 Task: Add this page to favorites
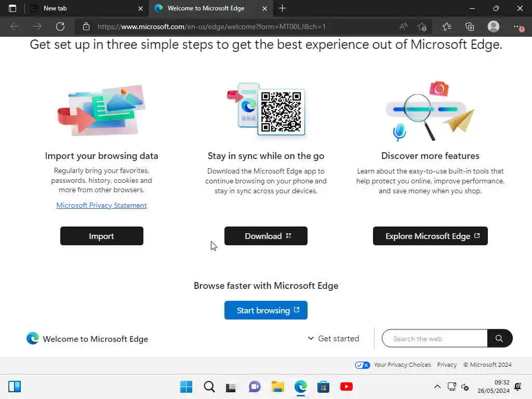click(422, 26)
